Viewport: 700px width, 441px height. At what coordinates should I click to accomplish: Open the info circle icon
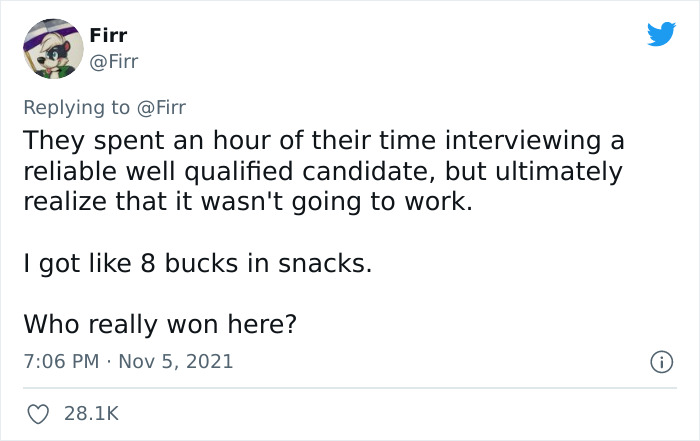[661, 360]
